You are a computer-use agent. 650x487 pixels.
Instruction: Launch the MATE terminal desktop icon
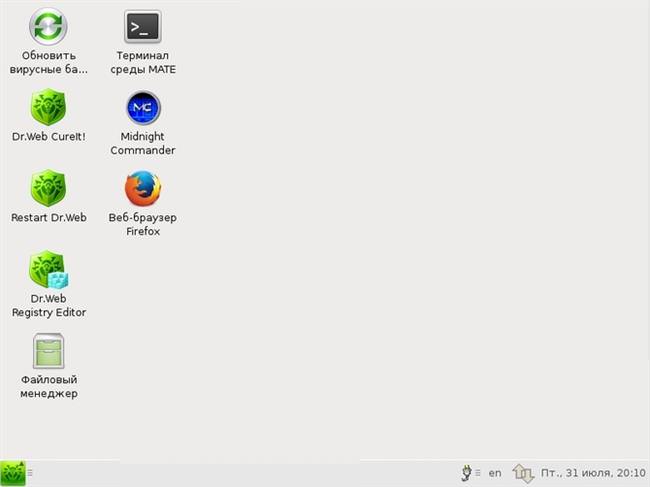coord(143,27)
